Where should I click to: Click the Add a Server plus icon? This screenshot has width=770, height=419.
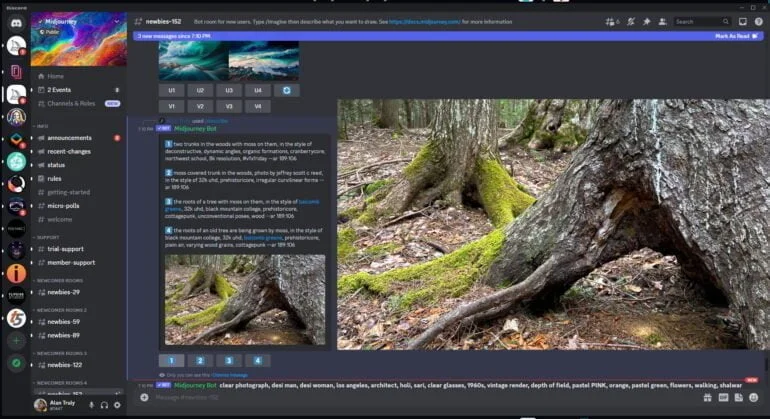click(16, 340)
